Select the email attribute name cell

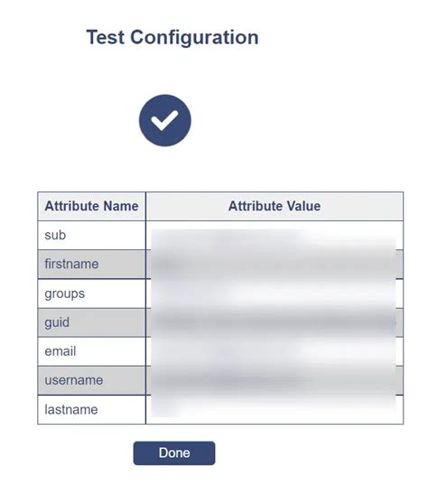tap(91, 351)
